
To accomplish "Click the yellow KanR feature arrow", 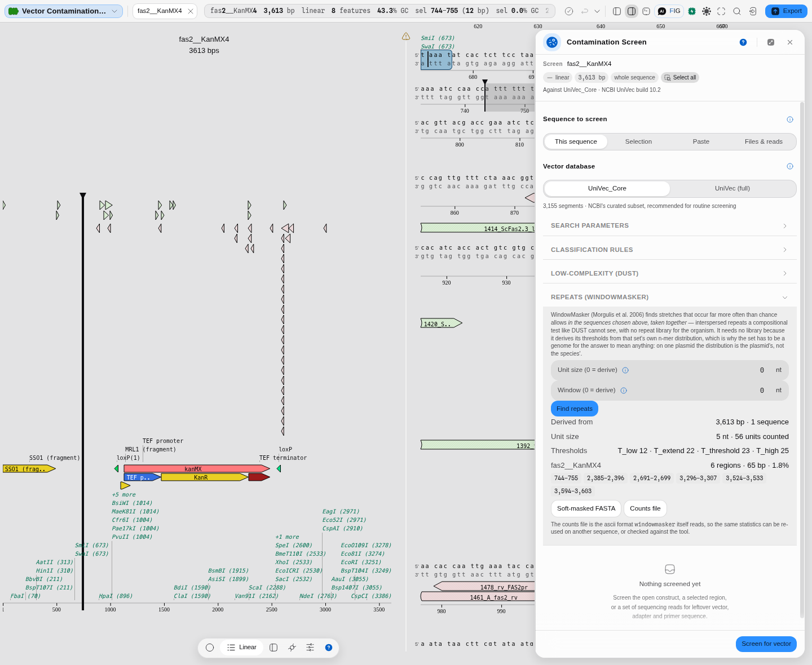I will (205, 477).
